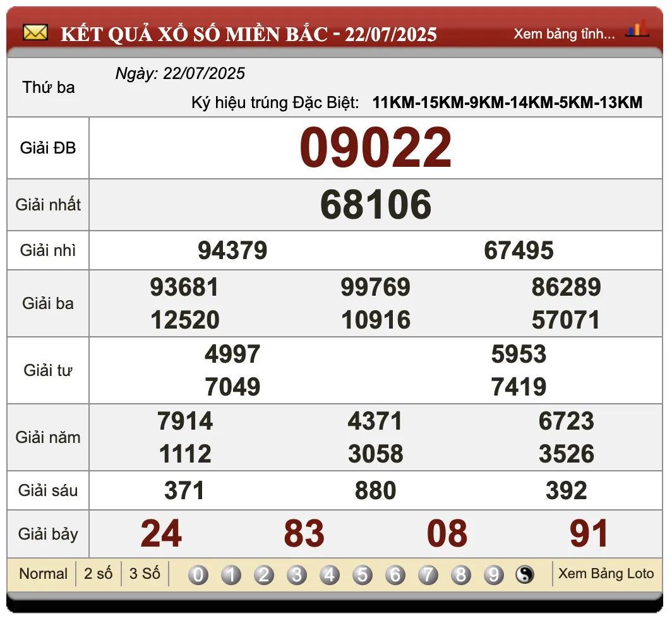Open Xem Bảng Loto

coord(605,574)
